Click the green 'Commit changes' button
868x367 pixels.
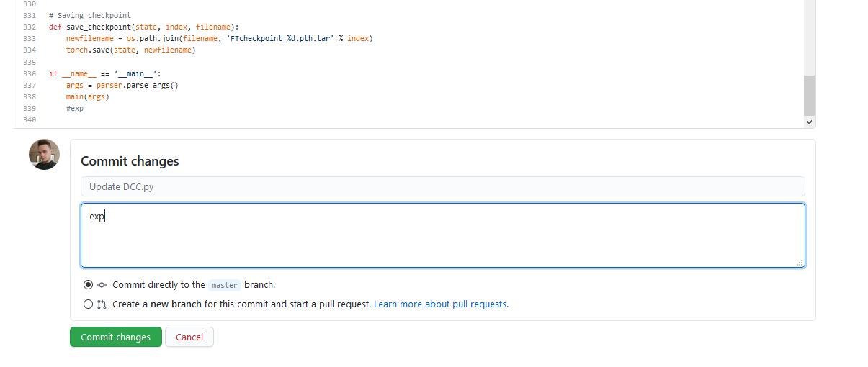(115, 337)
